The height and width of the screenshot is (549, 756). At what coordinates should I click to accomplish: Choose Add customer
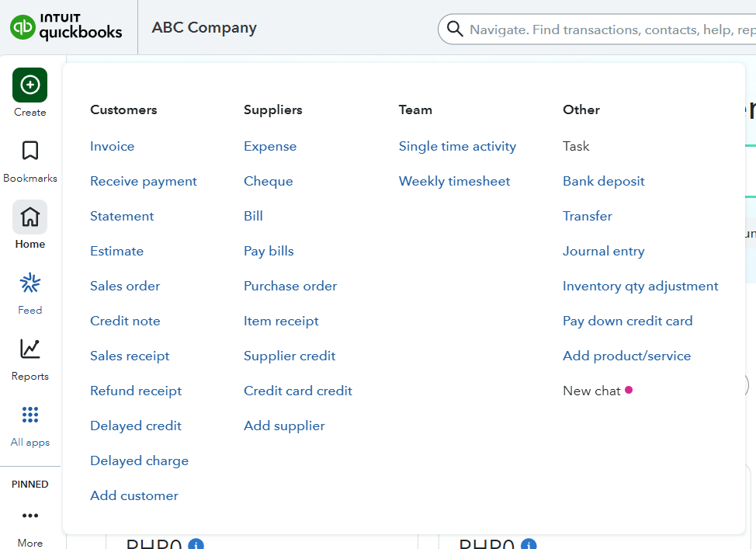(x=134, y=495)
